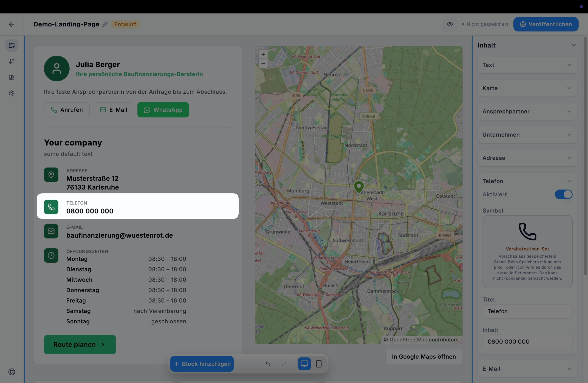The height and width of the screenshot is (383, 588).
Task: Expand the Karte section
Action: click(x=527, y=88)
